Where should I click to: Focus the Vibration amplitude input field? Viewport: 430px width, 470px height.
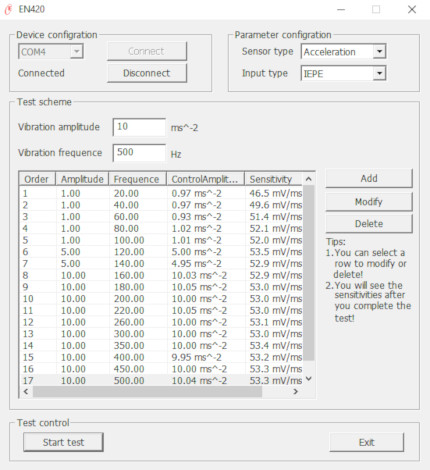pyautogui.click(x=139, y=127)
